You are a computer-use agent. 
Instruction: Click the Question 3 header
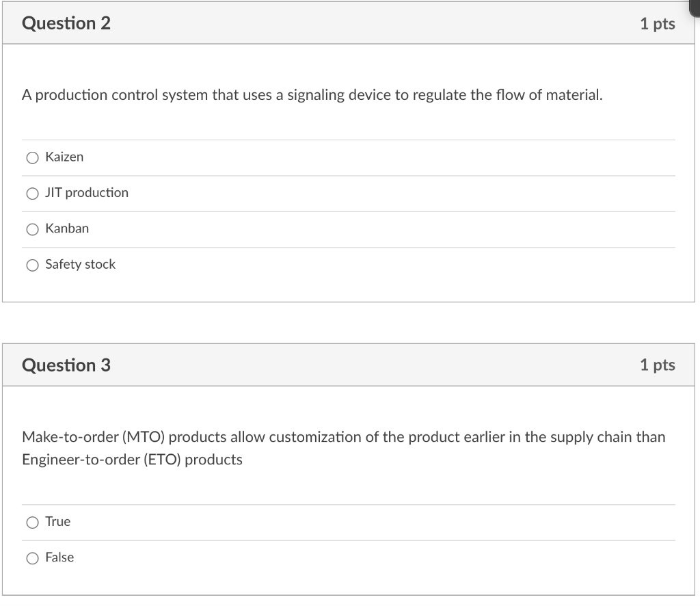(66, 365)
